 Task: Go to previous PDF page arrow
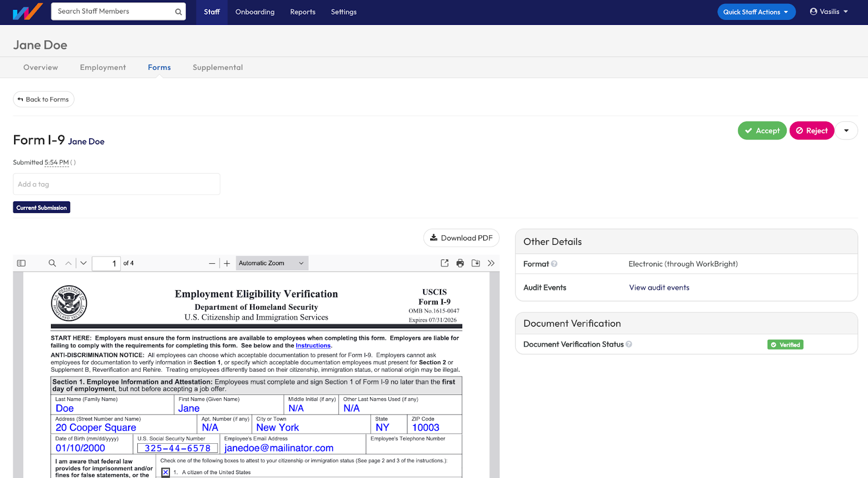click(x=68, y=263)
